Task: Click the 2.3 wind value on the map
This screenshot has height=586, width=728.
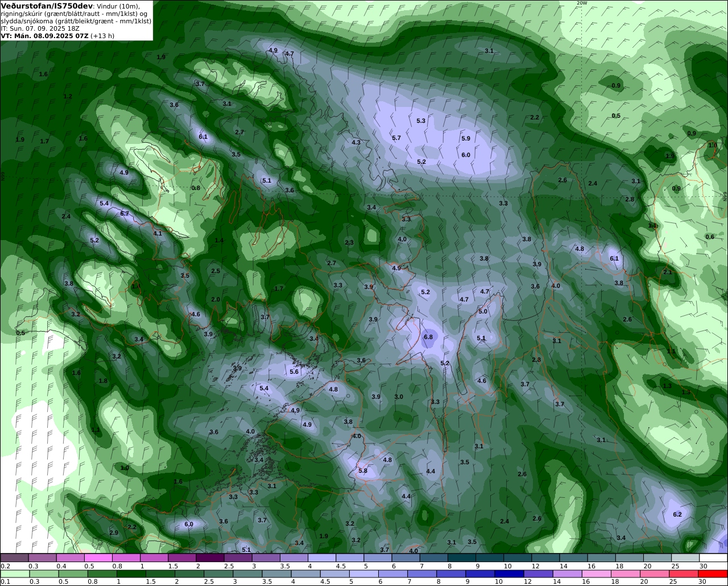Action: (x=349, y=242)
